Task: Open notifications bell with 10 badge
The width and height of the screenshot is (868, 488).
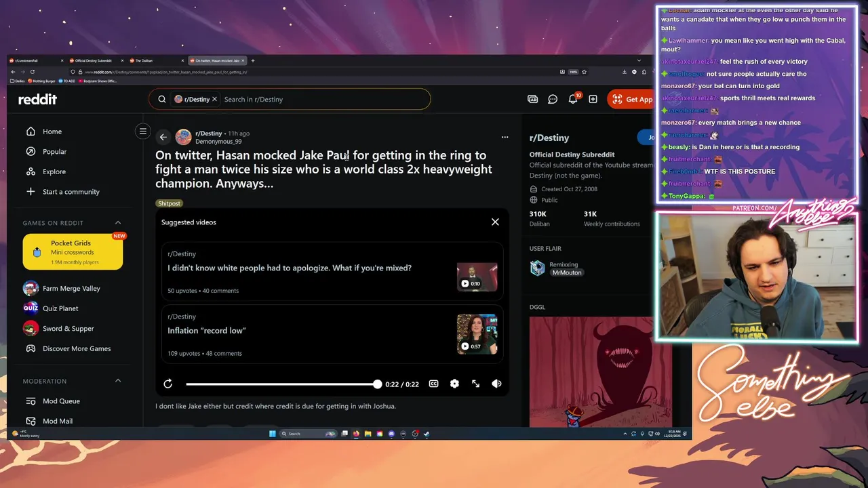Action: [573, 99]
